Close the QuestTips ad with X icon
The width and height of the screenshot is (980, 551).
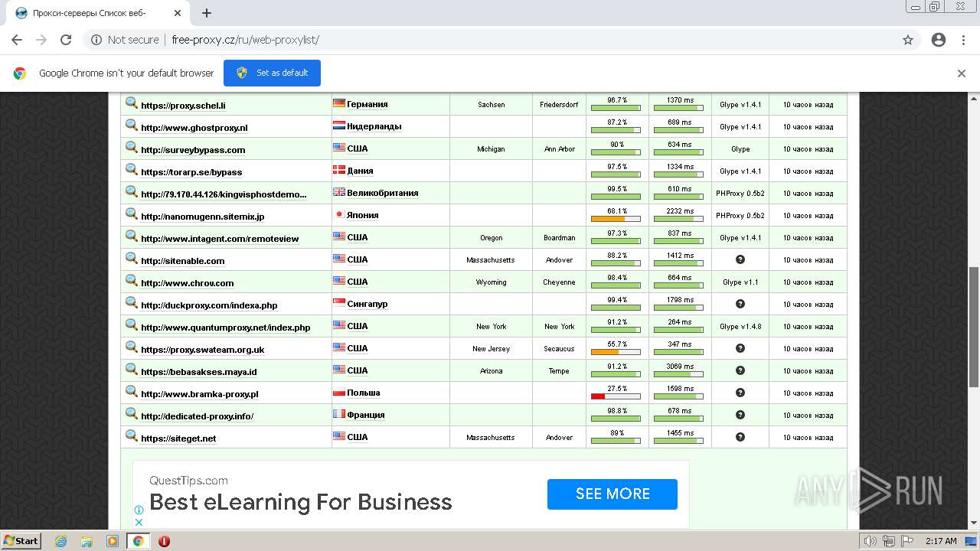tap(139, 522)
